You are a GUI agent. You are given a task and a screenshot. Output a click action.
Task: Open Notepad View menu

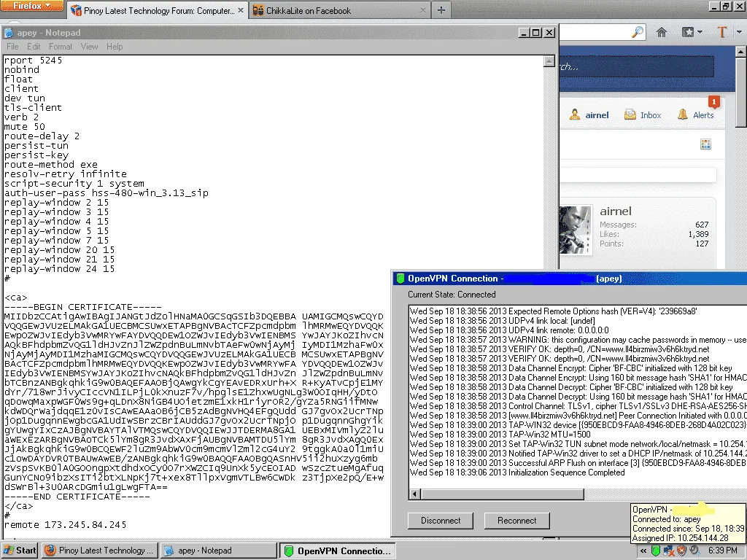(89, 47)
